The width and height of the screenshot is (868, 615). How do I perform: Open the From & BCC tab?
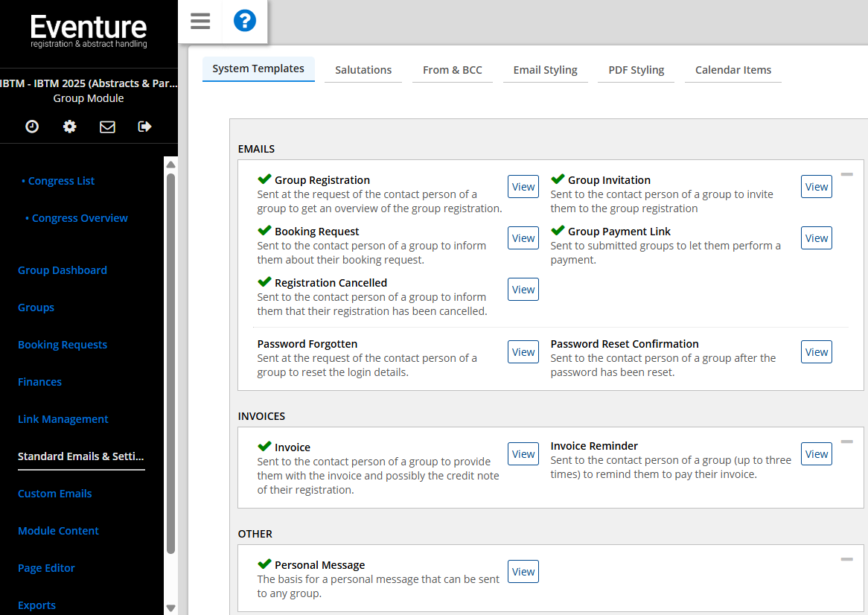coord(453,70)
